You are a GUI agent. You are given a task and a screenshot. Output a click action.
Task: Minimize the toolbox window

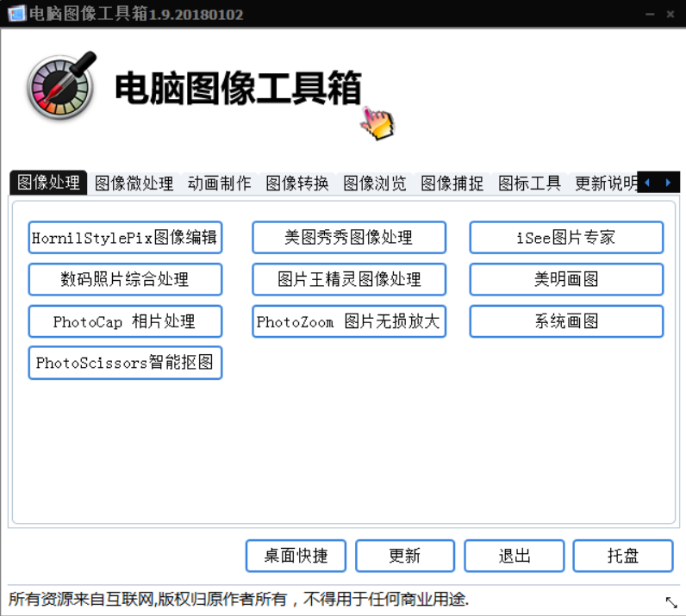(x=650, y=14)
